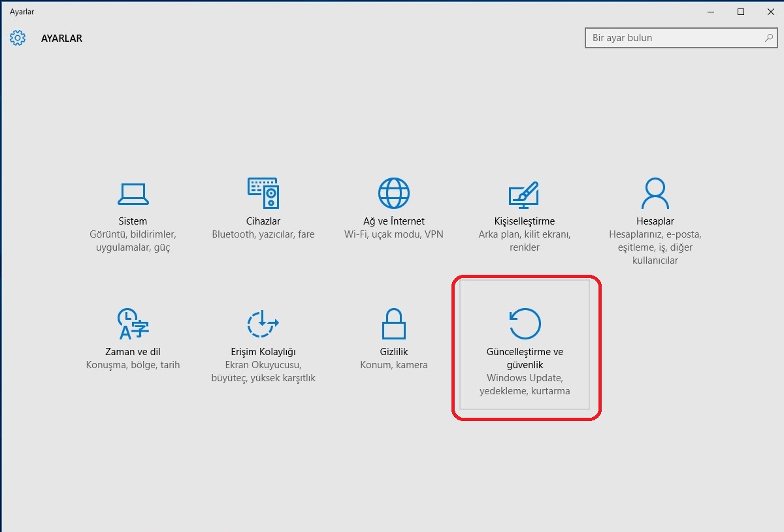Click "Hesaplarınız, e-posta, eşitleme" description text
784x532 pixels.
coord(655,241)
